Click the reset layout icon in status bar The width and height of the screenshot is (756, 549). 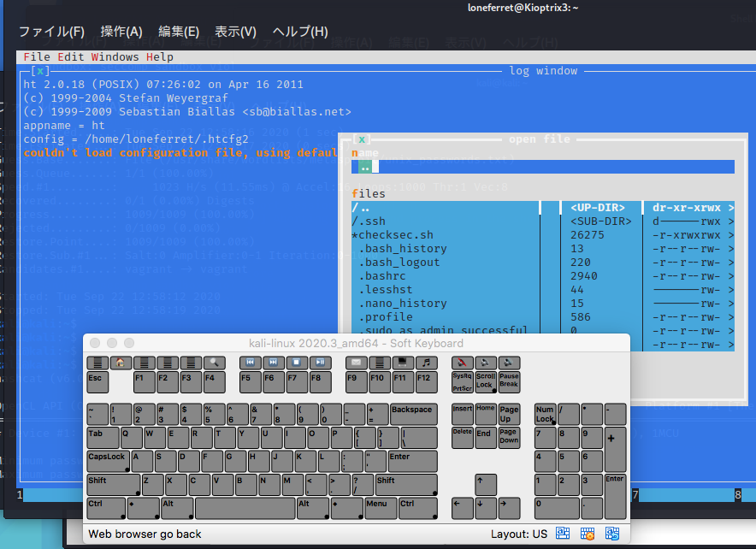pos(612,533)
